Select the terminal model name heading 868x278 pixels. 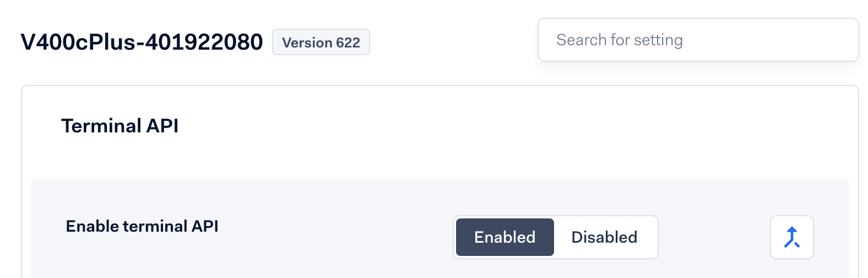142,42
